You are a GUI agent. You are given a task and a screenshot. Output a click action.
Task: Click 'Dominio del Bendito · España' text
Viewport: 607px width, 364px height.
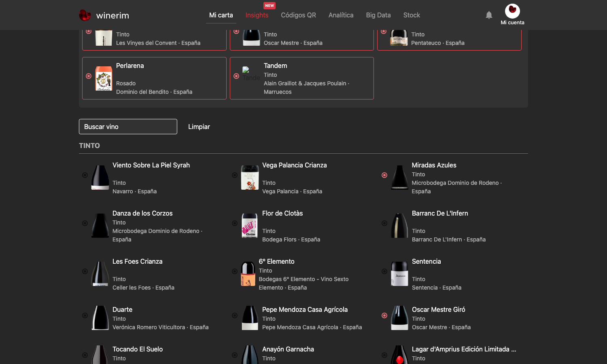coord(154,92)
